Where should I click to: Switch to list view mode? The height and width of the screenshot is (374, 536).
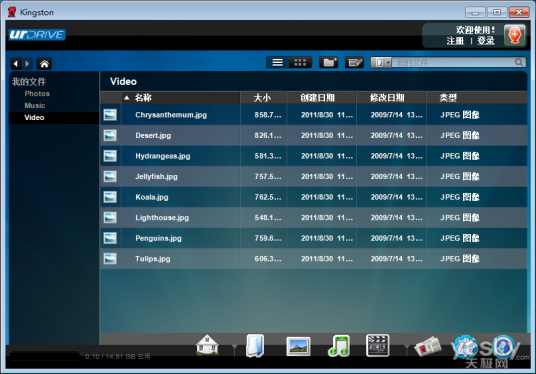click(x=278, y=63)
